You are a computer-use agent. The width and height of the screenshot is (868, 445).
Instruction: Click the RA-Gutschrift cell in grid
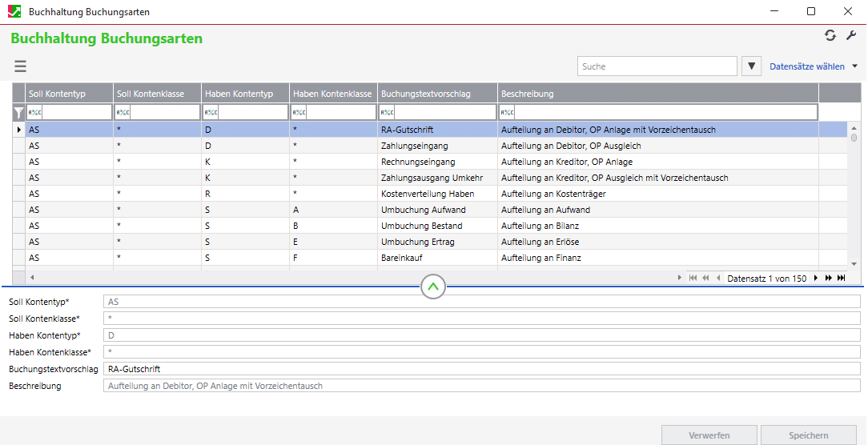click(x=438, y=130)
